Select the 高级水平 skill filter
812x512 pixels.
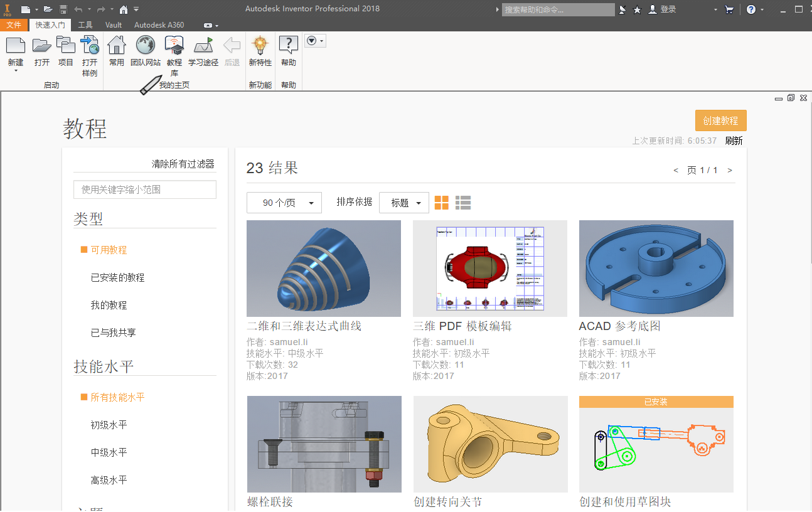[109, 480]
